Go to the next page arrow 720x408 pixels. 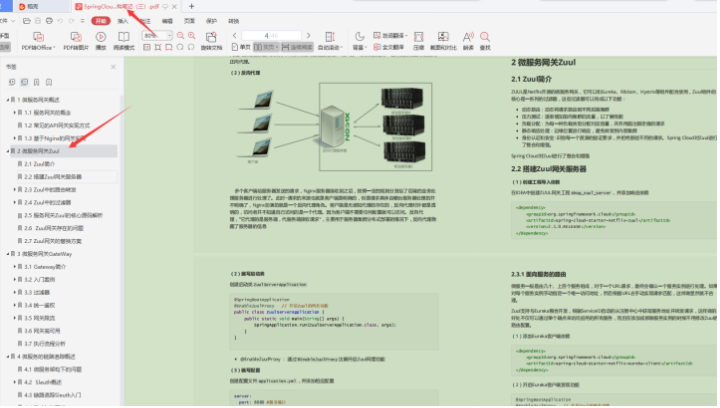click(309, 35)
